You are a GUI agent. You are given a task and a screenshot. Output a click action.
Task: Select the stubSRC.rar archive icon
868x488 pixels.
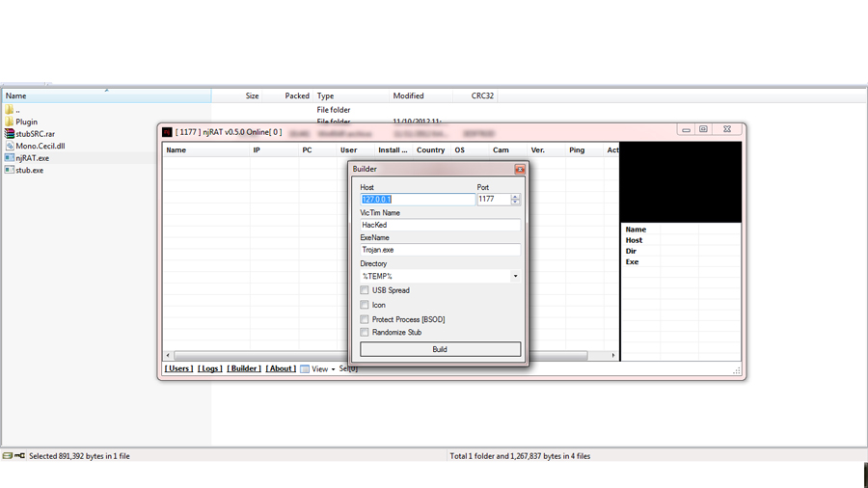(x=10, y=133)
